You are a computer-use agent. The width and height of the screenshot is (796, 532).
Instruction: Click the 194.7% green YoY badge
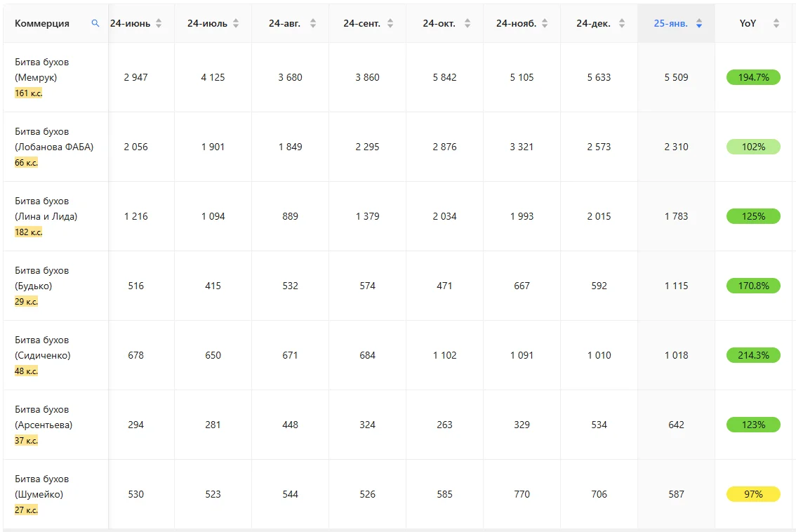click(x=753, y=77)
